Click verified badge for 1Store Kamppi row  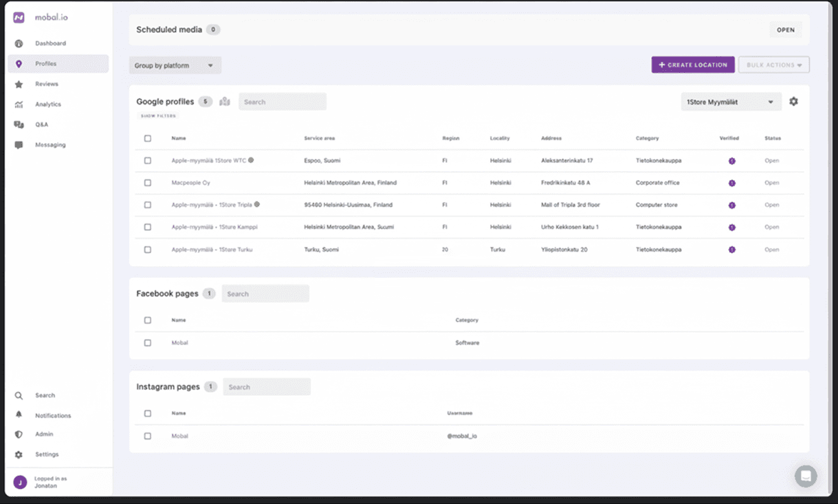(x=731, y=228)
